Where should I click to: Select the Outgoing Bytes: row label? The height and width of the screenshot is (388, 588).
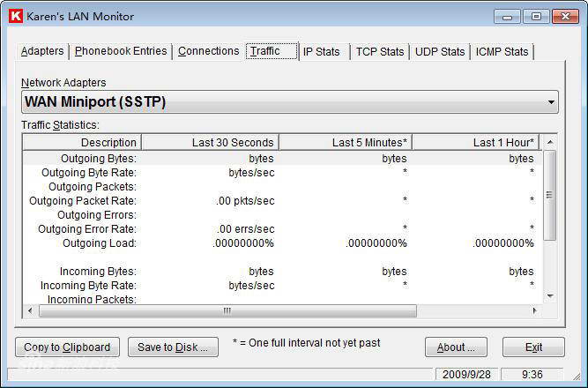(x=99, y=159)
